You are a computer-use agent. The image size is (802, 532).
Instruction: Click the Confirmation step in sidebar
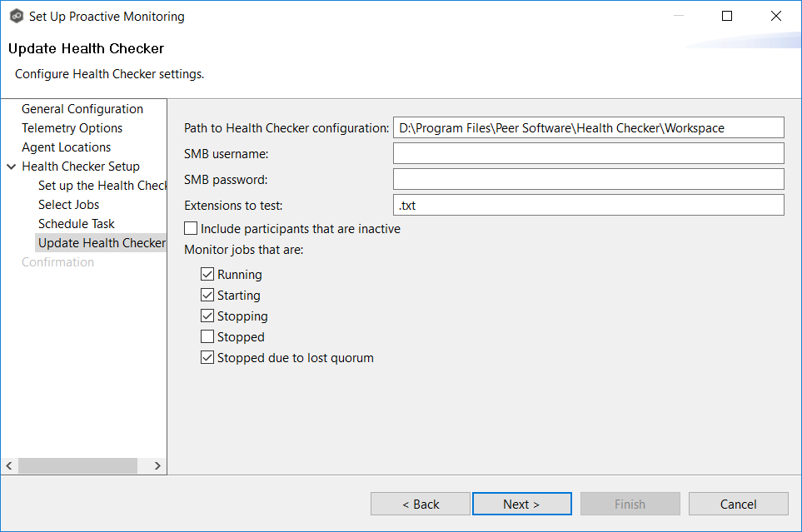[57, 262]
